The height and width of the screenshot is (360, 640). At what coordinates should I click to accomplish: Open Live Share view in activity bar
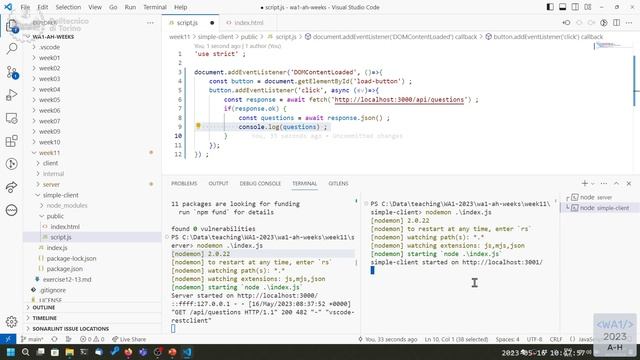11,187
